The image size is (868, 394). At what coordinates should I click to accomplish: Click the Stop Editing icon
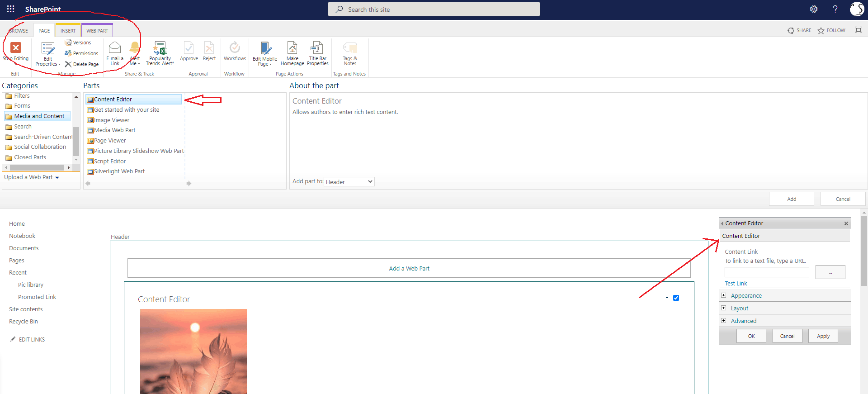tap(16, 47)
